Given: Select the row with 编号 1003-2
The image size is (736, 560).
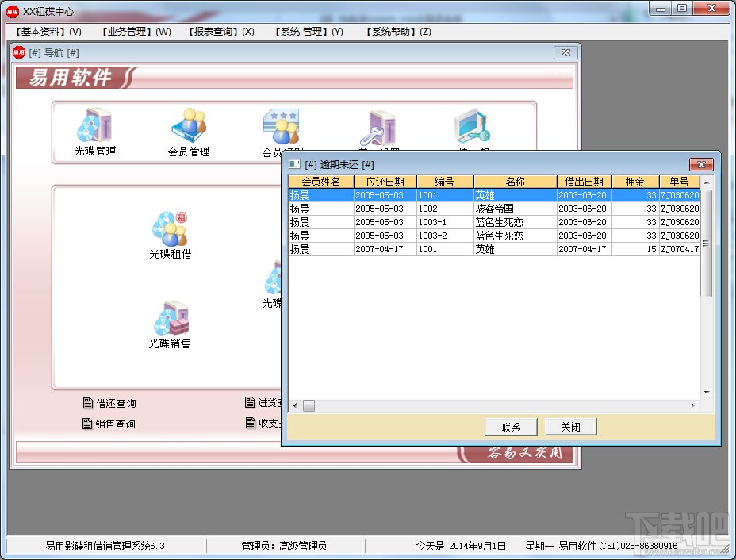Looking at the screenshot, I should click(494, 236).
